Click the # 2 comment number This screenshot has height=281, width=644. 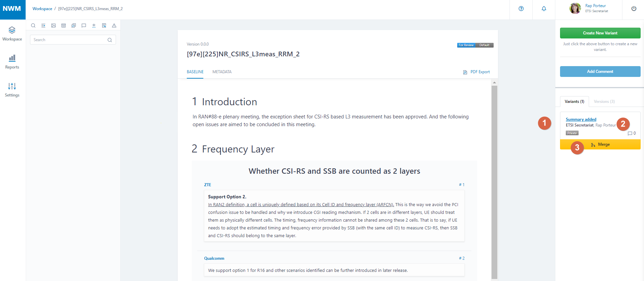click(462, 258)
